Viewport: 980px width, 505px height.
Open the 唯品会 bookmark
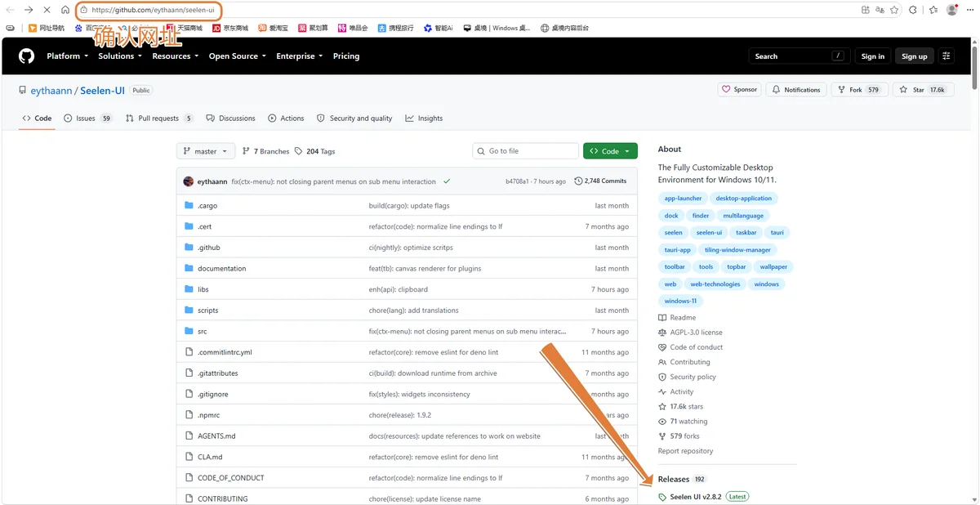pos(353,28)
